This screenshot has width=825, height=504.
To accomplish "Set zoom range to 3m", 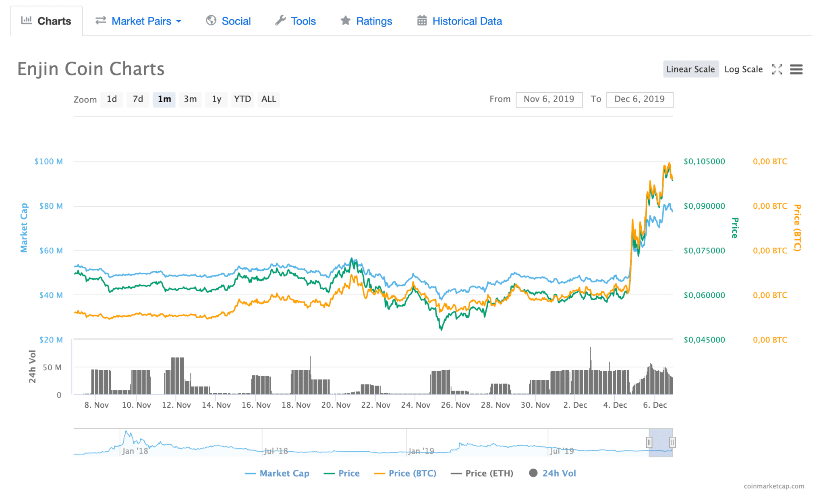I will point(190,99).
